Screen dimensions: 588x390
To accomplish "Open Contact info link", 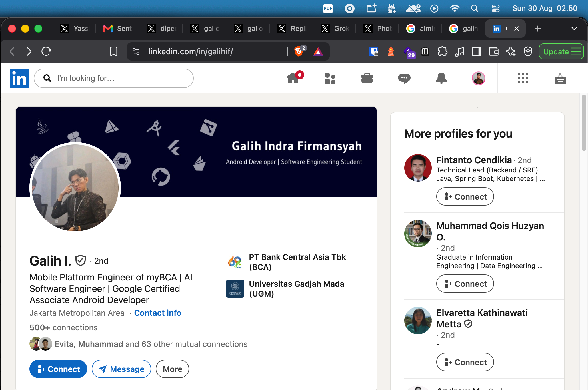I will tap(158, 313).
